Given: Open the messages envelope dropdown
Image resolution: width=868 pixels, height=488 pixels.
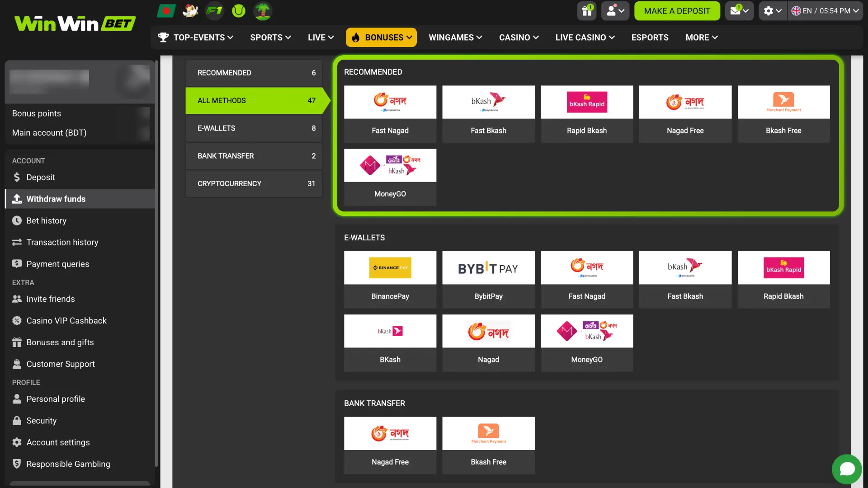Looking at the screenshot, I should tap(739, 11).
